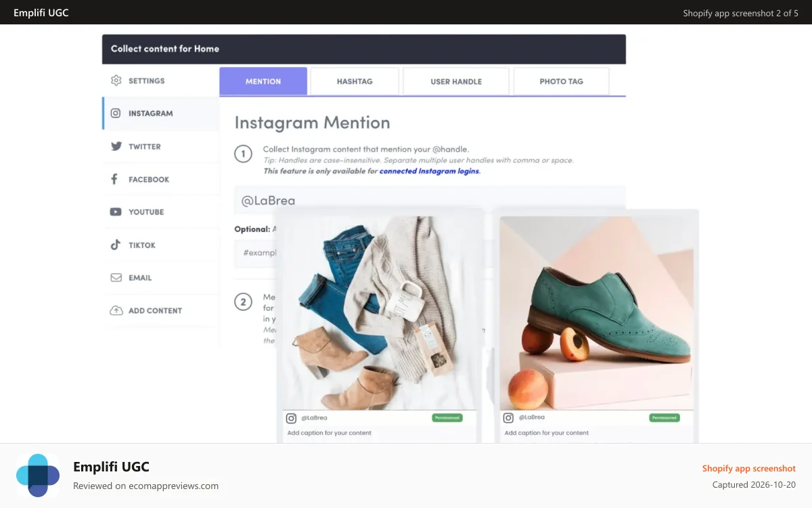Click the green shoe photo thumbnail
This screenshot has height=508, width=812.
[597, 313]
